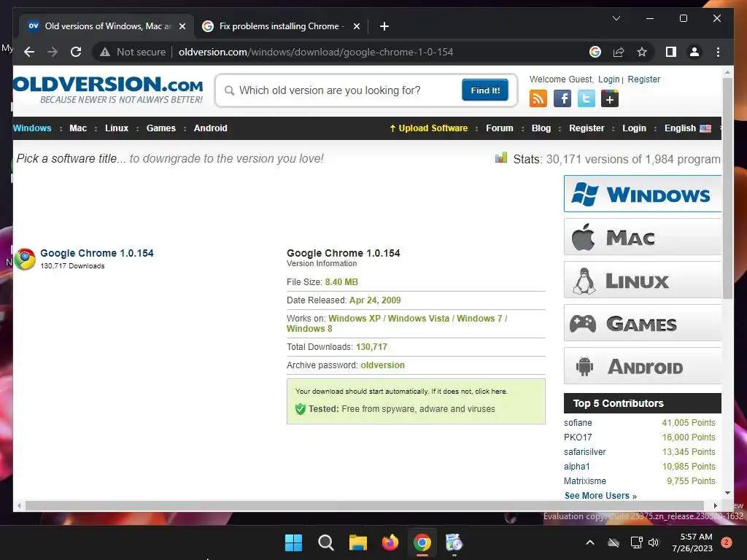
Task: Click the RSS feed icon
Action: [x=538, y=98]
